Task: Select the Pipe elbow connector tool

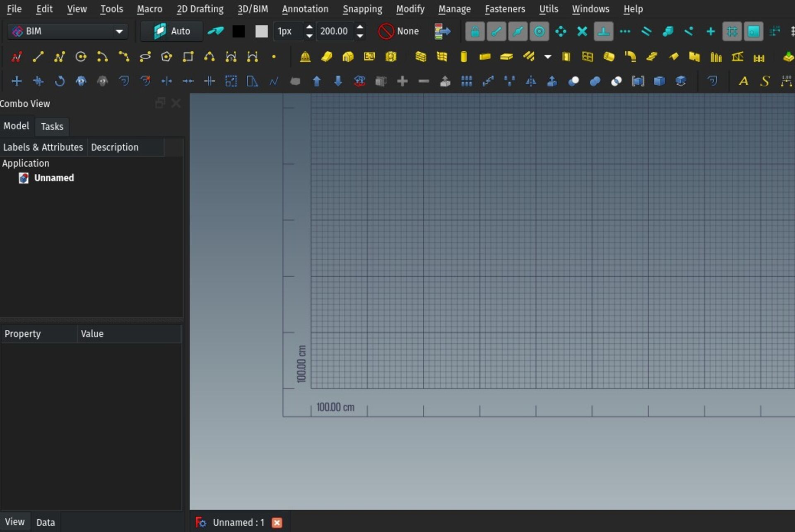Action: [630, 57]
